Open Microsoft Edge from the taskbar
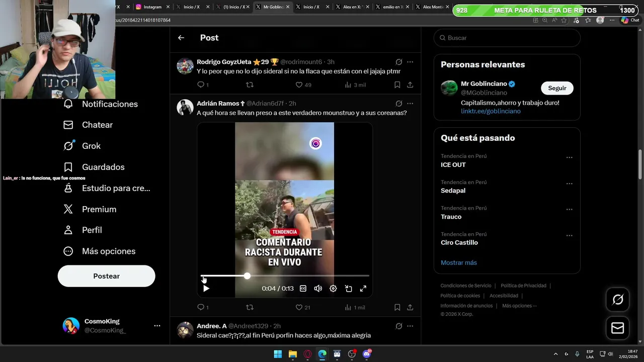Screen dimensions: 644x362 point(323,354)
